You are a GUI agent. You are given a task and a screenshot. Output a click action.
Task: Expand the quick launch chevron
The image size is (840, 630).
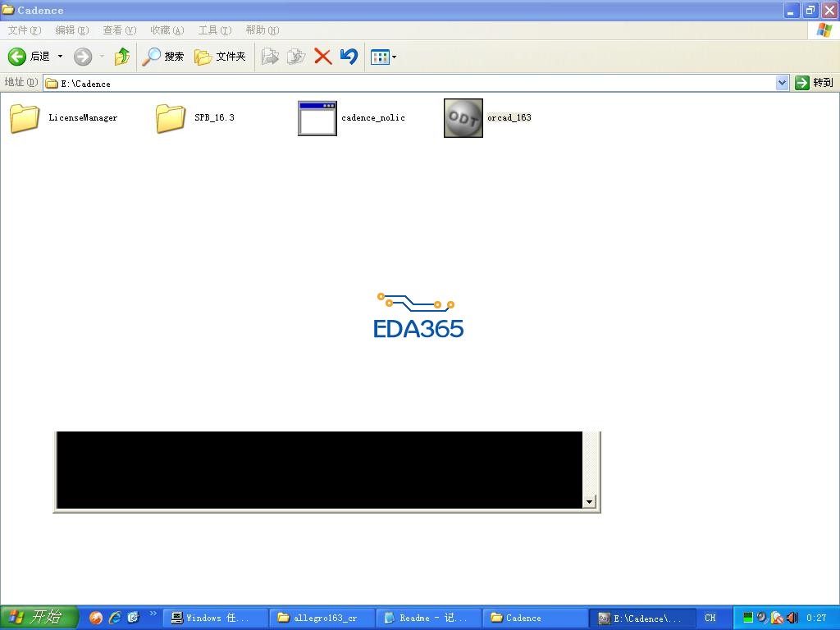coord(153,614)
